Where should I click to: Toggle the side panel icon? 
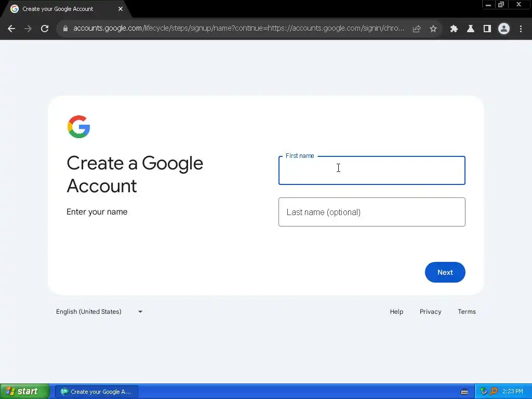click(487, 29)
